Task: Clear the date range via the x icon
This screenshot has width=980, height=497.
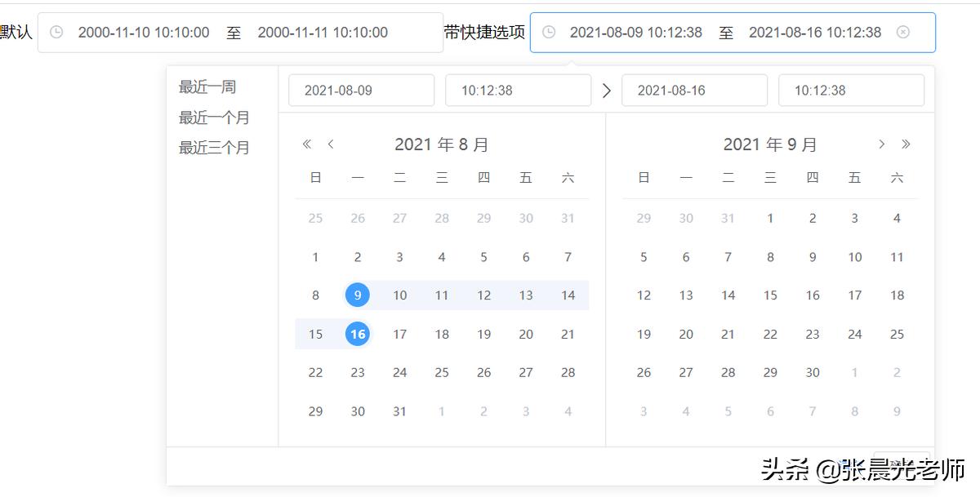Action: click(x=903, y=33)
